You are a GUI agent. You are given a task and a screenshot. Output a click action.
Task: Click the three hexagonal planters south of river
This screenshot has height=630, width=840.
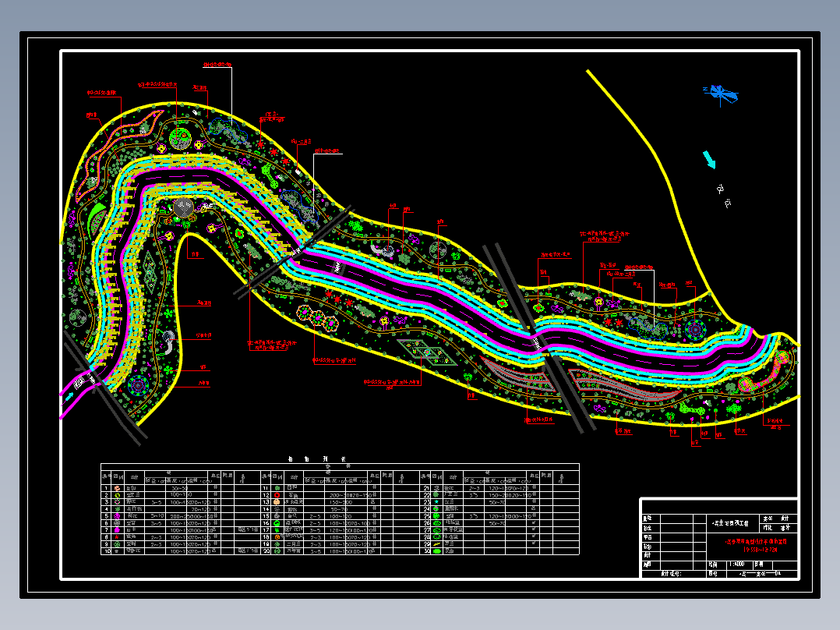click(x=318, y=318)
